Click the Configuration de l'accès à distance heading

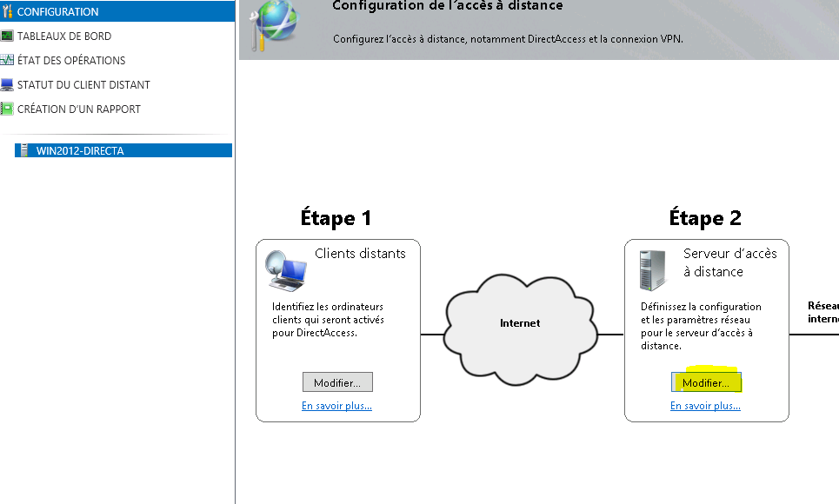coord(448,6)
